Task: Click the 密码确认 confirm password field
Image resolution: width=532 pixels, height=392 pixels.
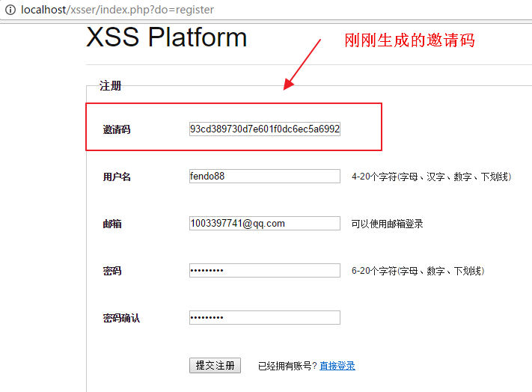Action: click(265, 318)
